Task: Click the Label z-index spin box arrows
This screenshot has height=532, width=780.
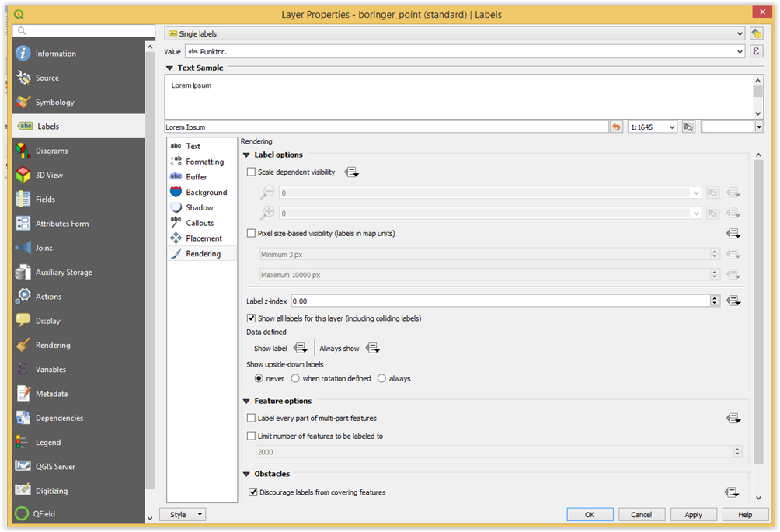Action: (715, 301)
